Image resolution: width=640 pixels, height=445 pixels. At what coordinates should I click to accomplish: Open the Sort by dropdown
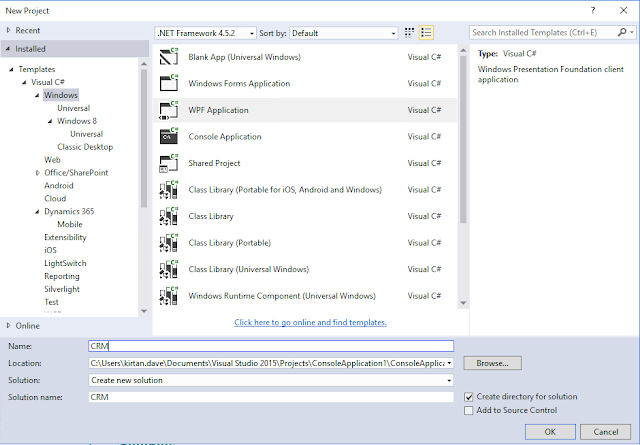(344, 33)
